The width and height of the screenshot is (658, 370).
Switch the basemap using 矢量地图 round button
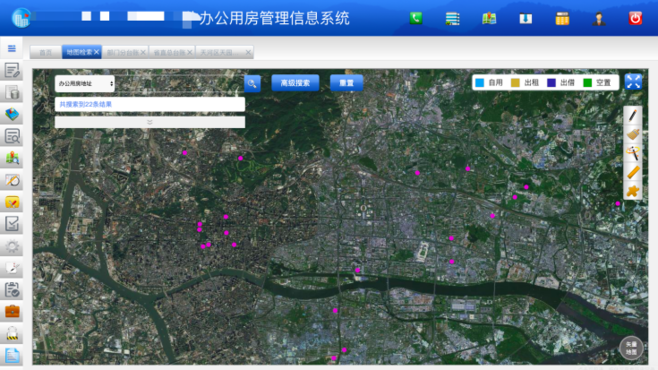pyautogui.click(x=631, y=348)
